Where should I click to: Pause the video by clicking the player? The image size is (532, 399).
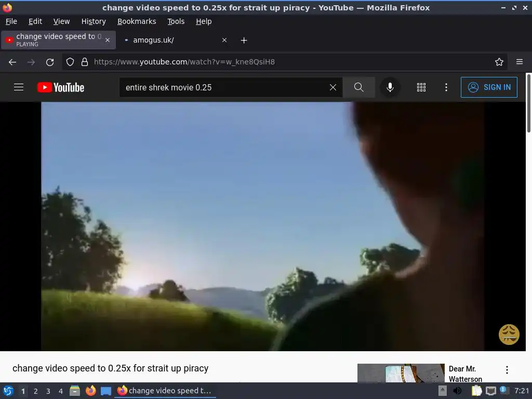pos(262,227)
